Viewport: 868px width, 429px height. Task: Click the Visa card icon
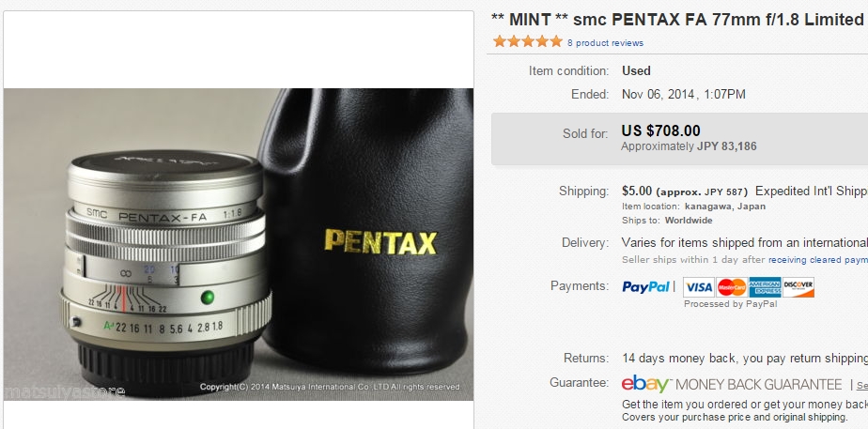click(x=699, y=287)
